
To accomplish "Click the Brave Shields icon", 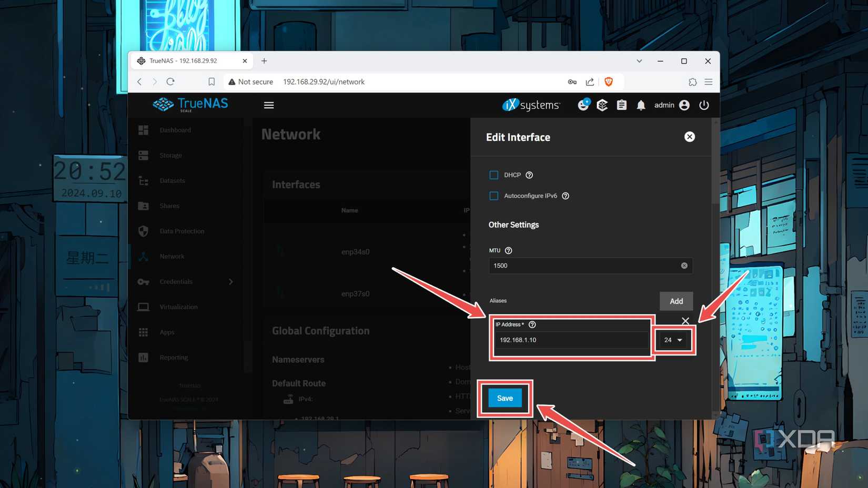I will (609, 82).
